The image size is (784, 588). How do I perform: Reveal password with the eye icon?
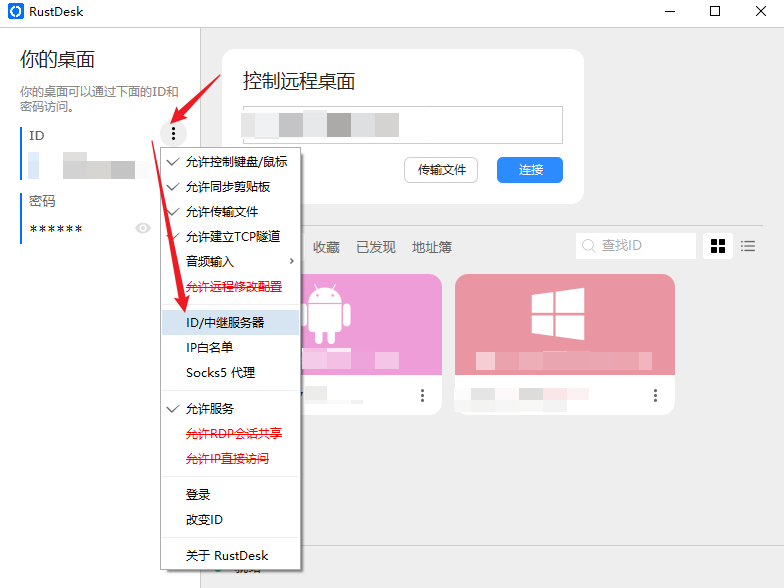point(142,228)
